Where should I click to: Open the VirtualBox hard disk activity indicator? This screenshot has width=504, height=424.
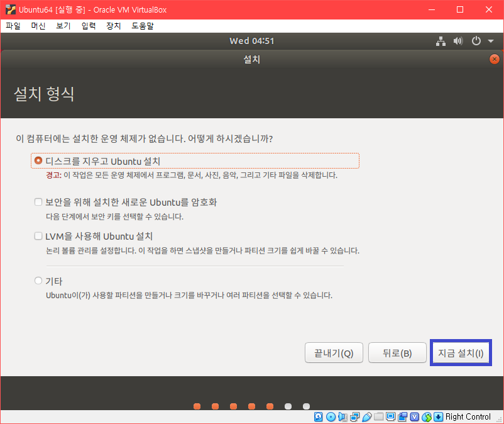click(x=318, y=416)
